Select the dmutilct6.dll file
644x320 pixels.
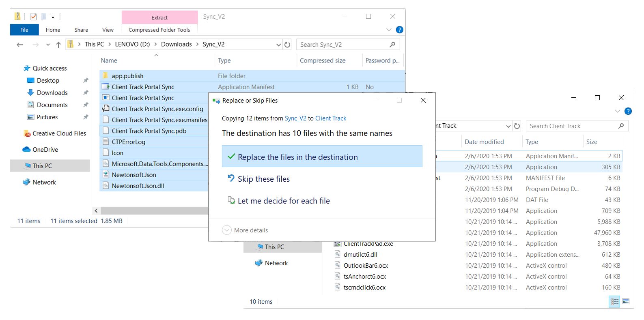tap(360, 254)
